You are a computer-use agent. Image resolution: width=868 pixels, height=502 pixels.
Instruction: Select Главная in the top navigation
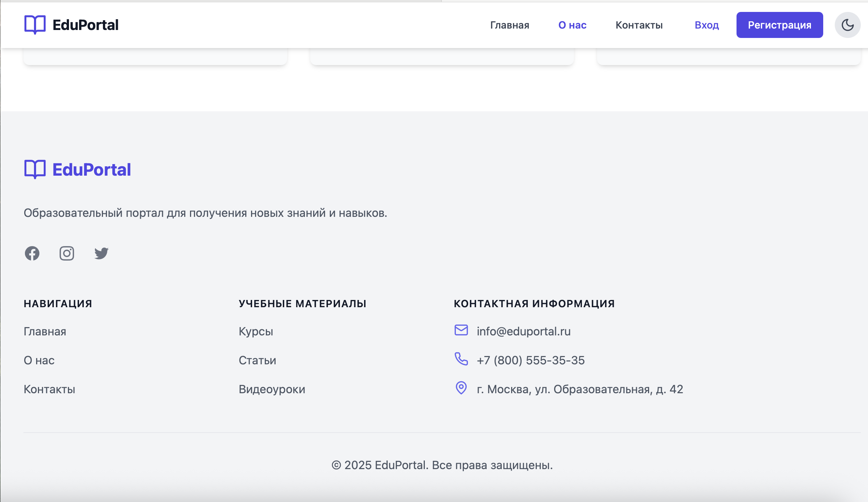(509, 25)
